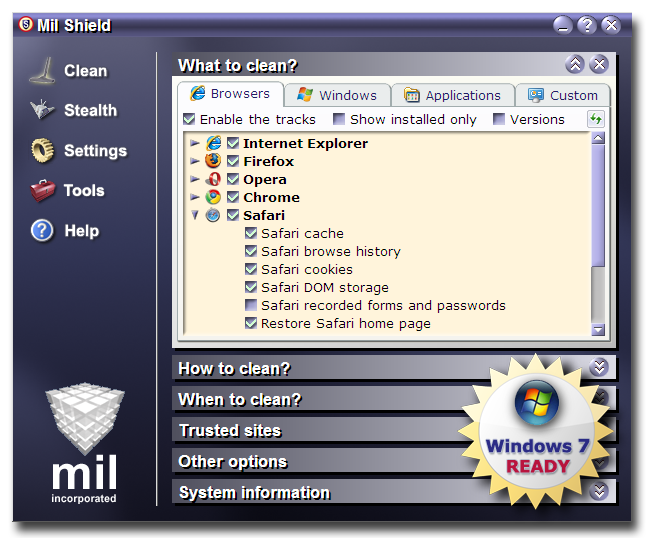Collapse the Safari tree node
The width and height of the screenshot is (650, 538).
(195, 215)
